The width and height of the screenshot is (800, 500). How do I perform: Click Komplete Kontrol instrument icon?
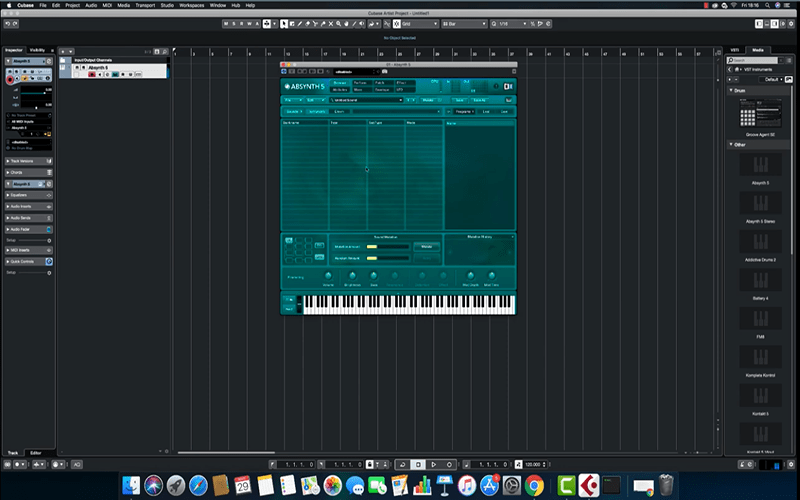760,358
